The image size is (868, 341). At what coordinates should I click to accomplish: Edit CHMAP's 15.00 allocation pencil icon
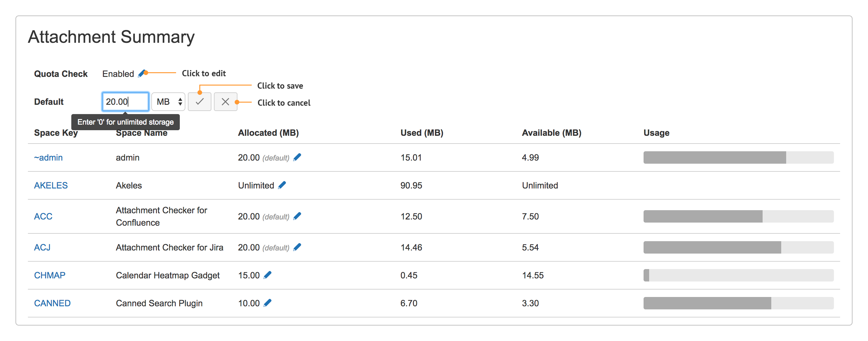pos(268,275)
